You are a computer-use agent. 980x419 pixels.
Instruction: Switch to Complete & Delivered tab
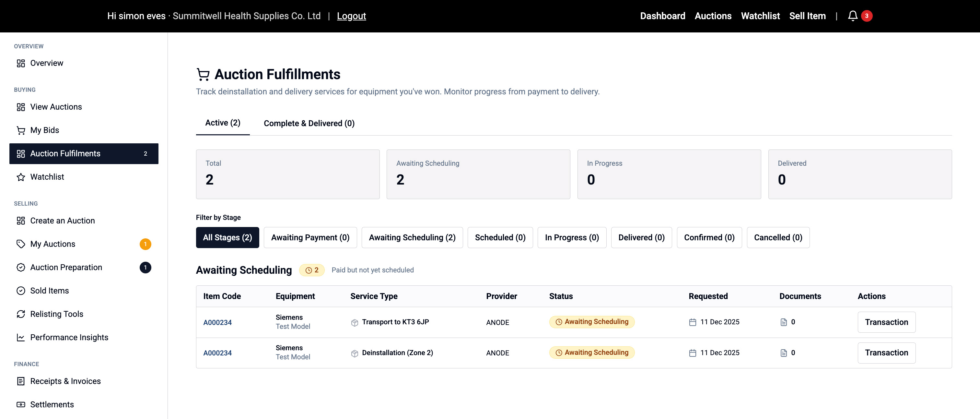[x=309, y=123]
